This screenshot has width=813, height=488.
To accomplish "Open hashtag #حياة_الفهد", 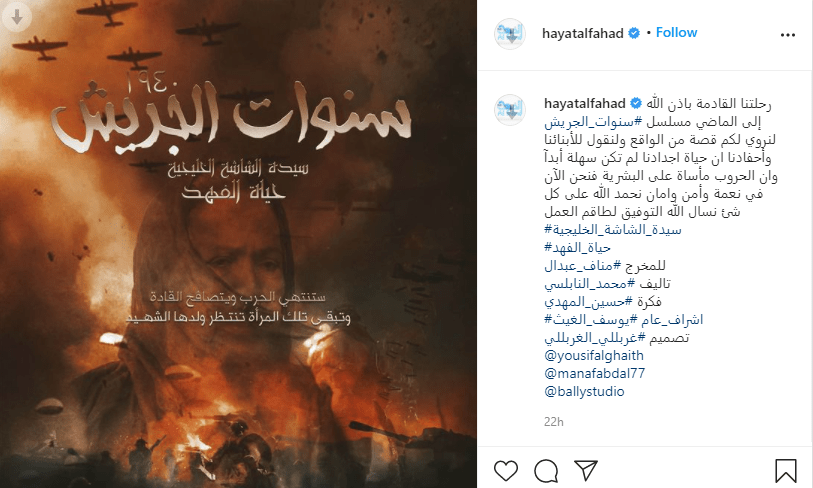I will point(577,247).
